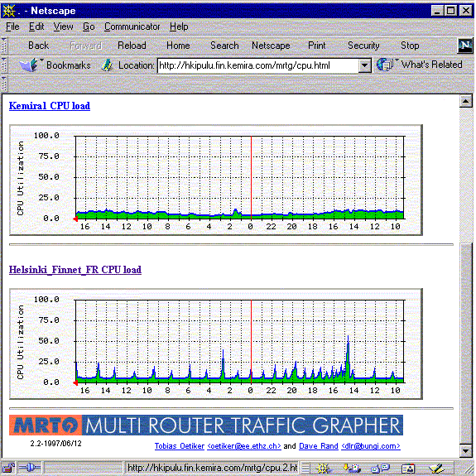Click the vertical scrollbar down arrow

click(x=465, y=450)
